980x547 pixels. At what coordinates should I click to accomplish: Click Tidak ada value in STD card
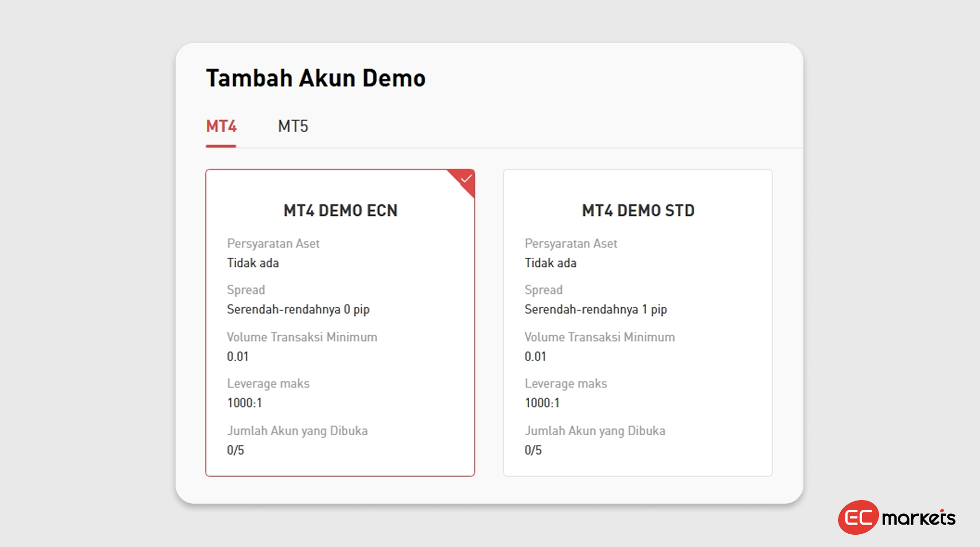click(550, 263)
